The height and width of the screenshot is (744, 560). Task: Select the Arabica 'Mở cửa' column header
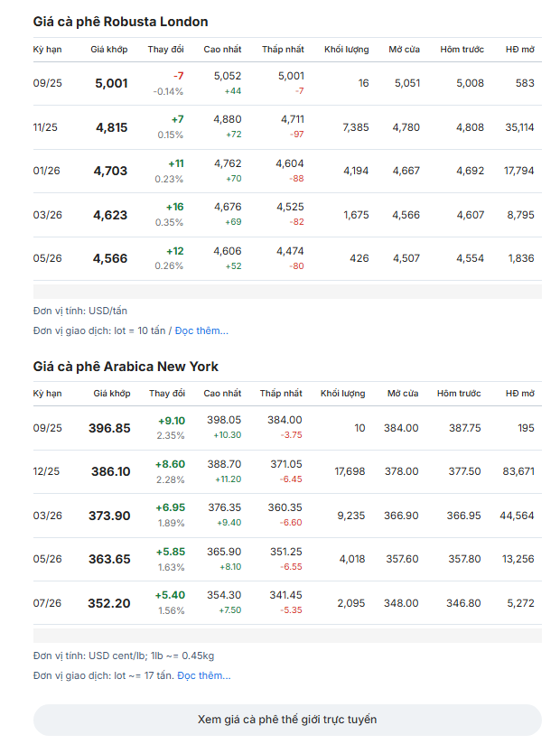(403, 394)
